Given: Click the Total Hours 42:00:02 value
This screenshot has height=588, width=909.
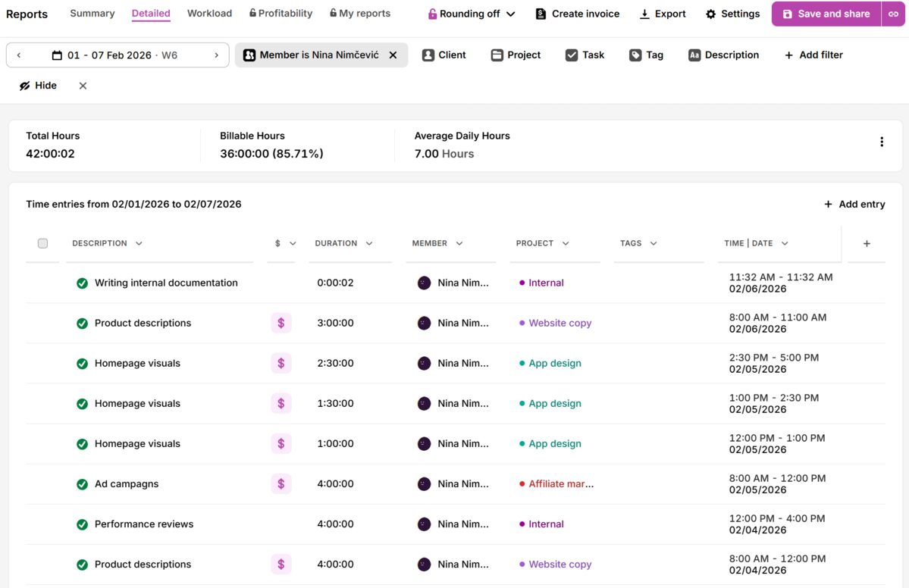Looking at the screenshot, I should pyautogui.click(x=51, y=154).
